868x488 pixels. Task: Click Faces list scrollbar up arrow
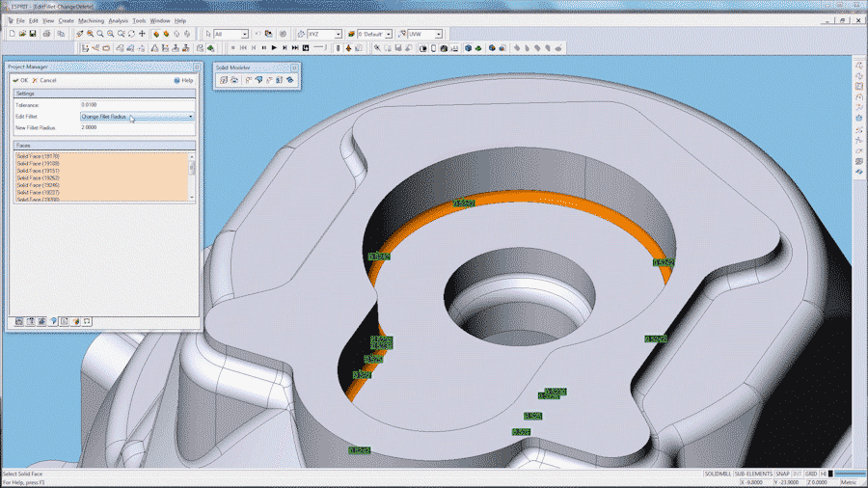192,156
